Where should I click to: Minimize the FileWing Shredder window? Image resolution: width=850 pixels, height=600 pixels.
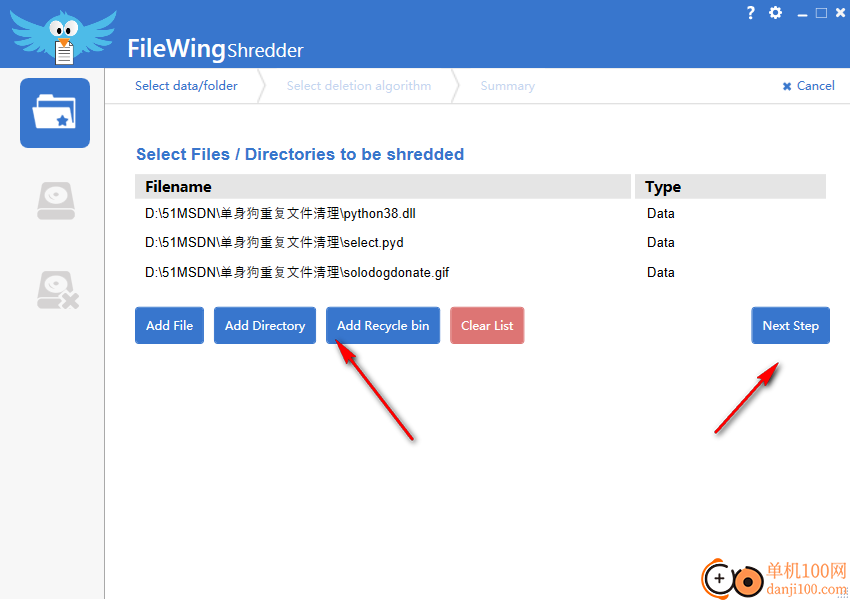802,15
